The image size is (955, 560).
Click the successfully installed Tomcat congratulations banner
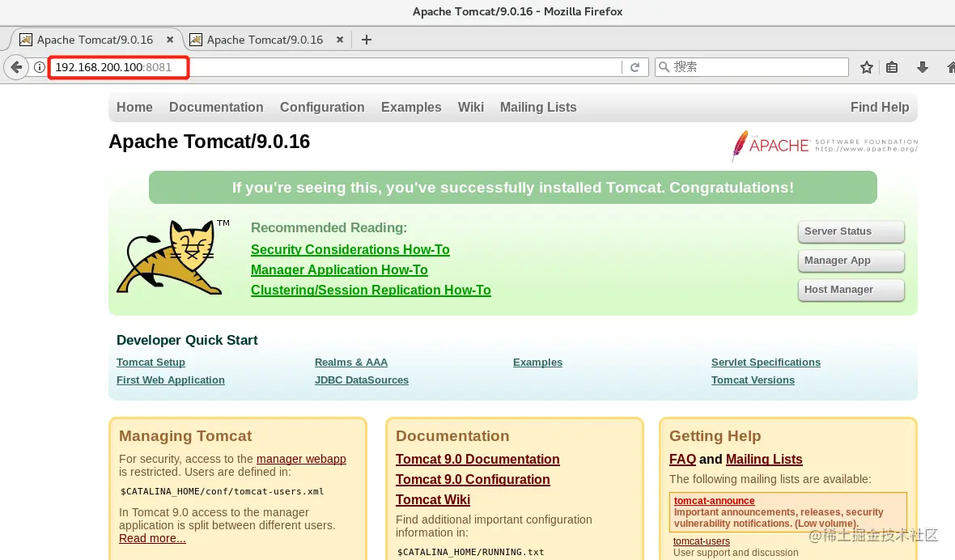(x=513, y=188)
